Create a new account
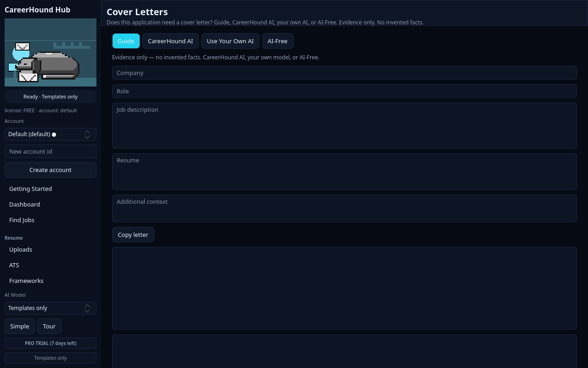The image size is (588, 368). tap(51, 170)
